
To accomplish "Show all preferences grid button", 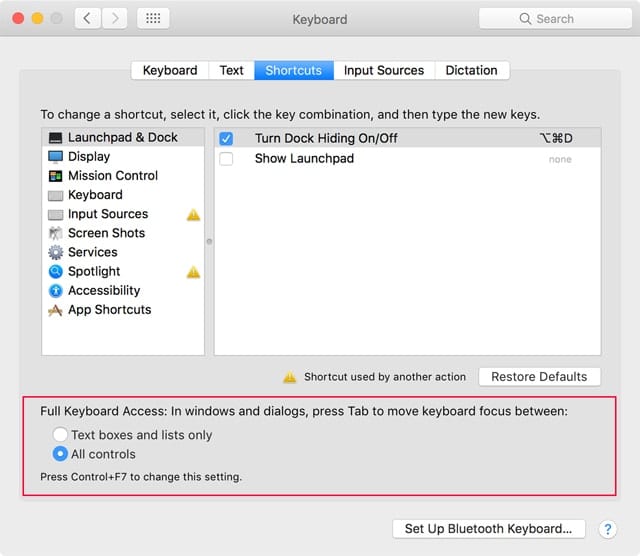I will [152, 19].
